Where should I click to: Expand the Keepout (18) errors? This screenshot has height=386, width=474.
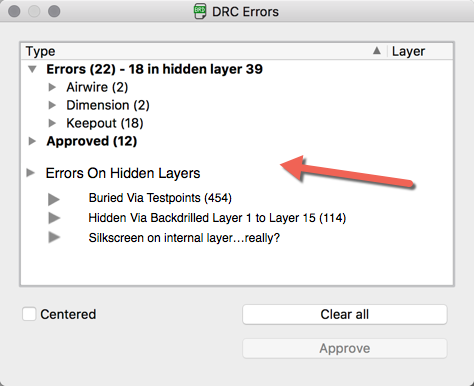pos(52,123)
